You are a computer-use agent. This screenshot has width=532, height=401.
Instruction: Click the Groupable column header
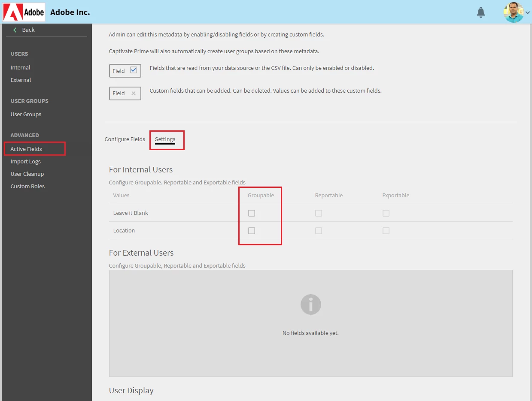[x=261, y=195]
